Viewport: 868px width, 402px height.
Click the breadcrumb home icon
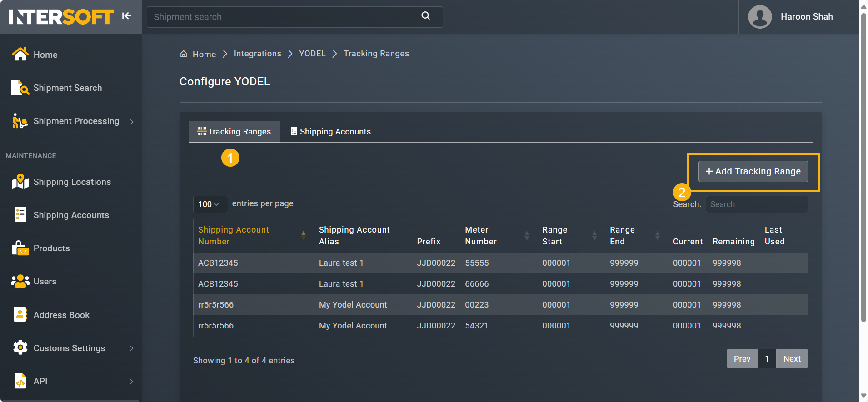[184, 54]
